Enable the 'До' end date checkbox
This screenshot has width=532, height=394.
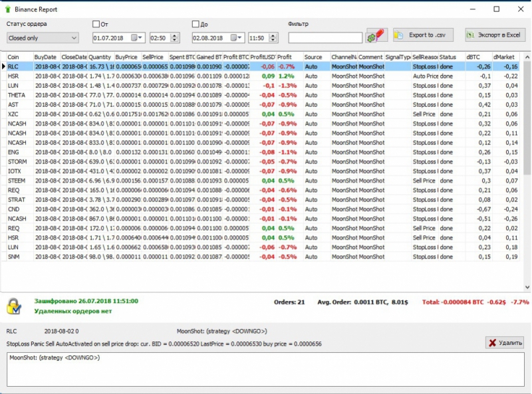point(196,24)
